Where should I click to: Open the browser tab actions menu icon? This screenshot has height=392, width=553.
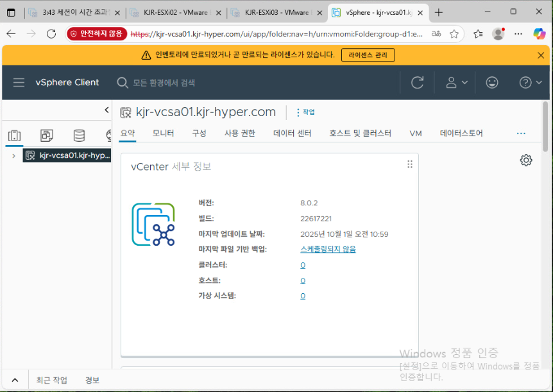pyautogui.click(x=12, y=13)
